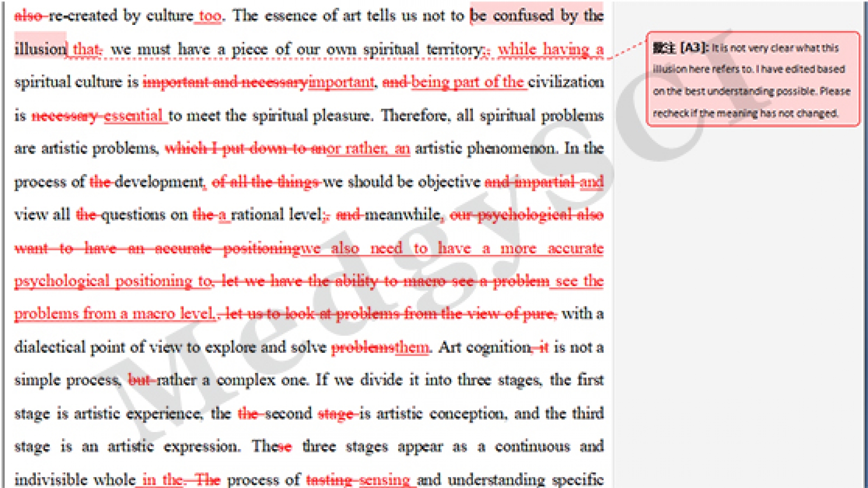Click the words "Art cognition"
The width and height of the screenshot is (868, 488).
click(485, 347)
